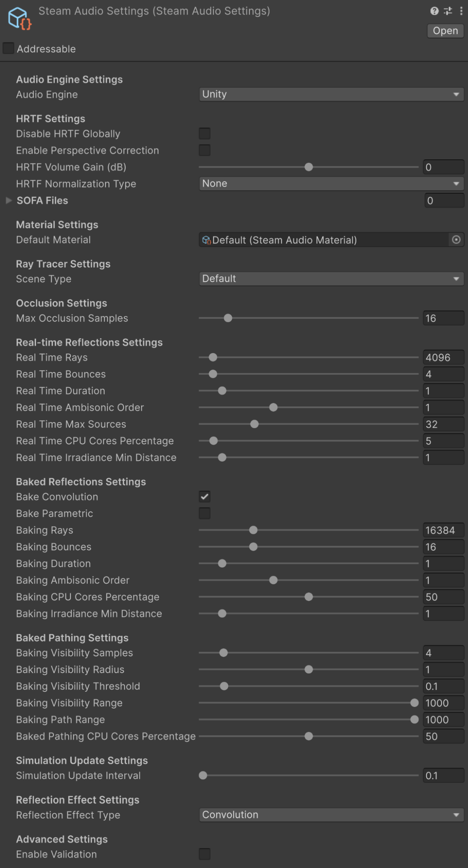Click the Default Material object picker icon

click(x=456, y=240)
